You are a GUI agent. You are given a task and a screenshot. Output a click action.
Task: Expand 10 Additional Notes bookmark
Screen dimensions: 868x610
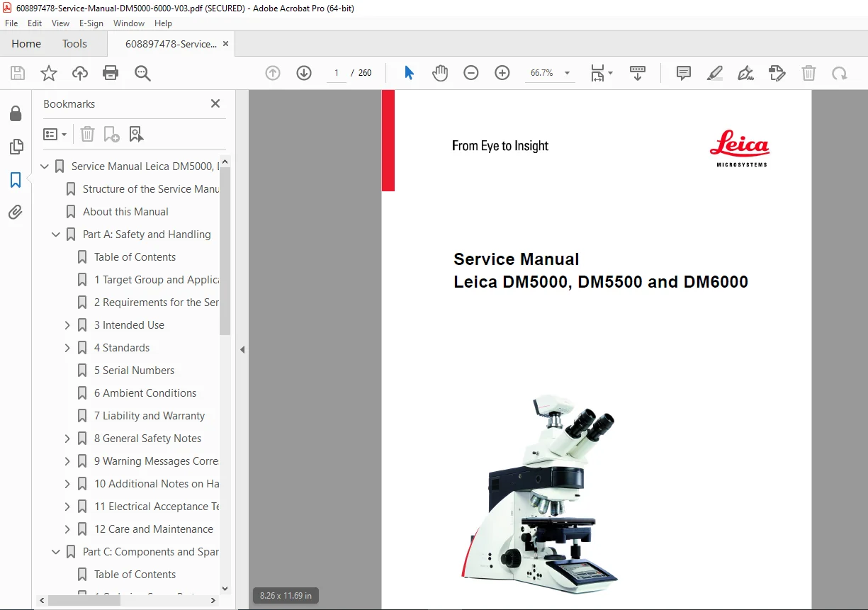click(67, 484)
